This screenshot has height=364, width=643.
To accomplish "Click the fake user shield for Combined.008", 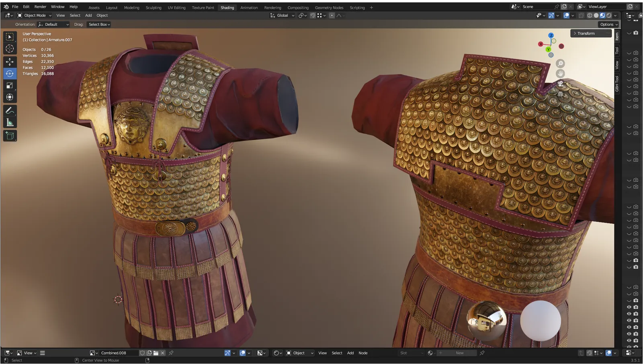I will [x=142, y=353].
